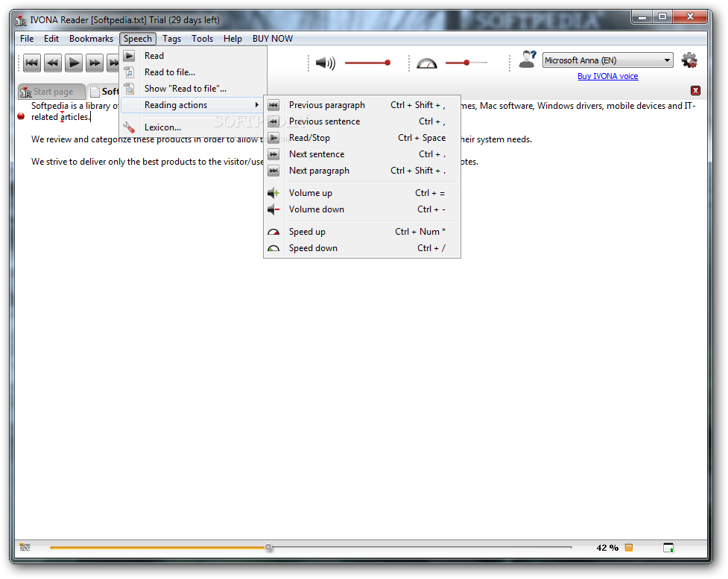The width and height of the screenshot is (728, 579).
Task: Click in the text after "related articles."
Action: [91, 117]
